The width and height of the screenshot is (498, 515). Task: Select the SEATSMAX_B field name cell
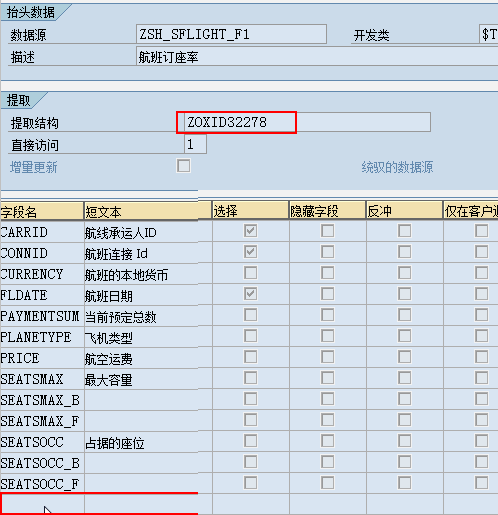pyautogui.click(x=42, y=400)
